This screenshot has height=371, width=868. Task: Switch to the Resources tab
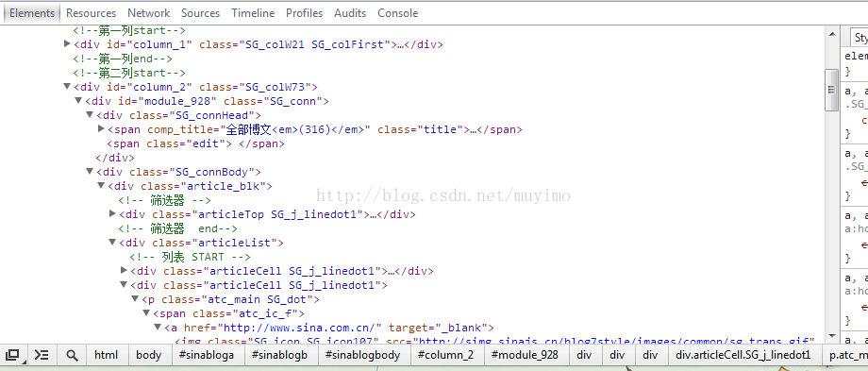click(x=91, y=12)
